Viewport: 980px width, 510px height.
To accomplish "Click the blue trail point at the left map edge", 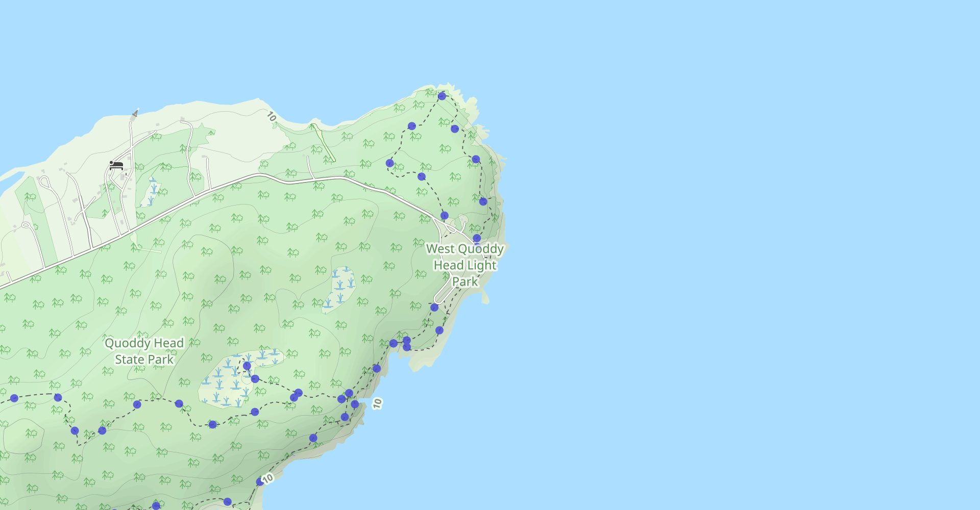I will tap(14, 398).
